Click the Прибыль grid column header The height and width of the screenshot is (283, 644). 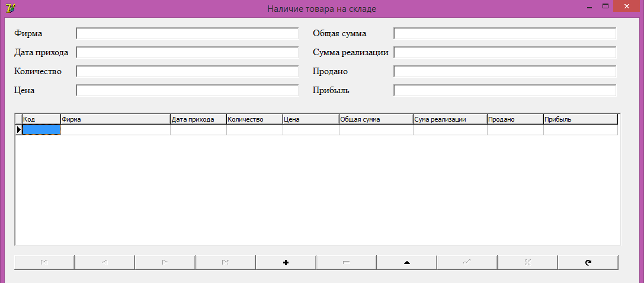tap(581, 119)
